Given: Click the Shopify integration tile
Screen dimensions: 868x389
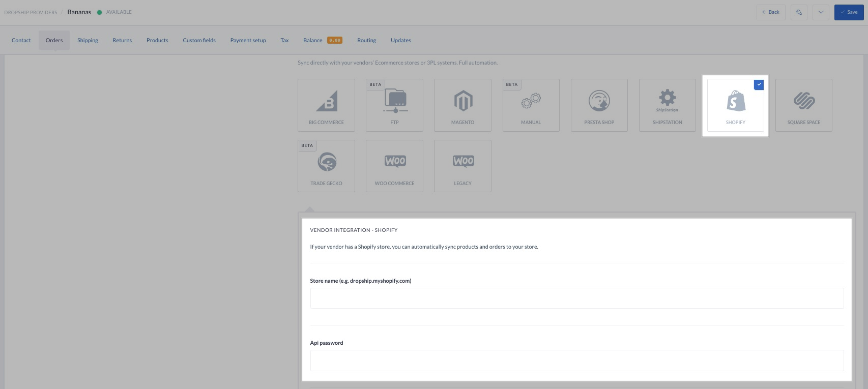Looking at the screenshot, I should click(x=735, y=105).
